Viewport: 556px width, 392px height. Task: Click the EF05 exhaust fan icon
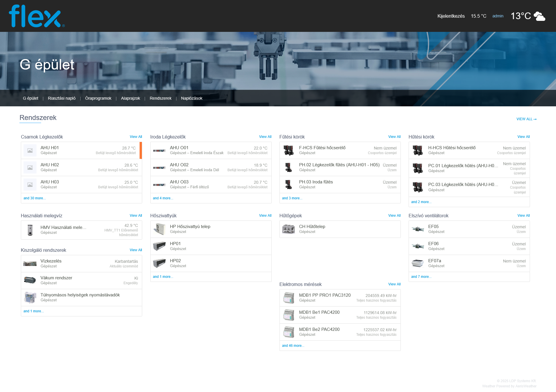[418, 229]
